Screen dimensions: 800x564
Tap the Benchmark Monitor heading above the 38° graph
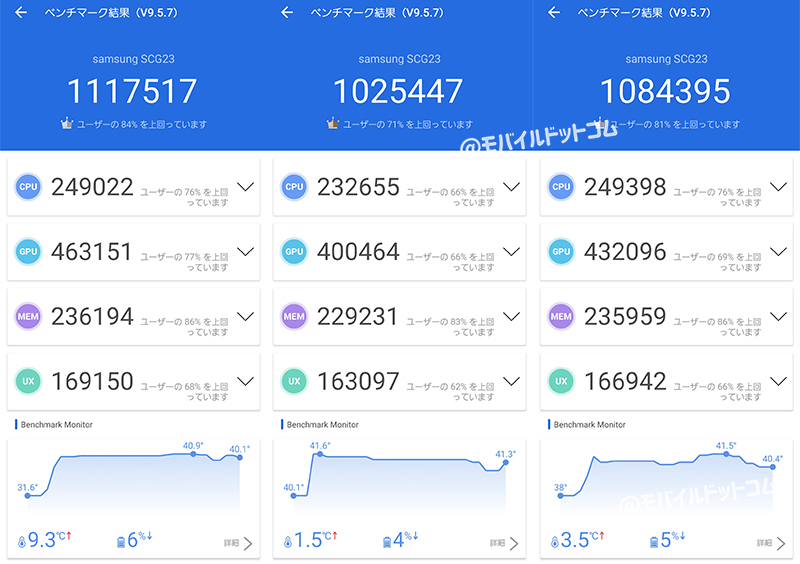click(589, 424)
